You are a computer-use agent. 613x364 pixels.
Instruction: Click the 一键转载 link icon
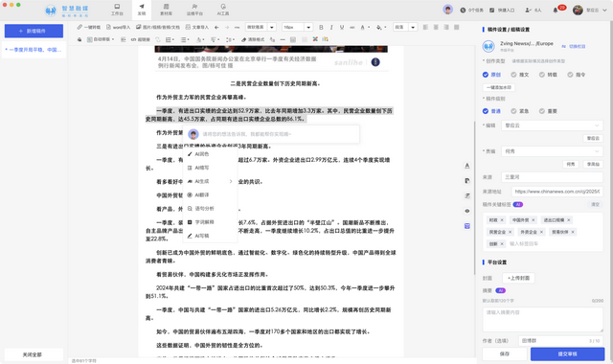[89, 28]
